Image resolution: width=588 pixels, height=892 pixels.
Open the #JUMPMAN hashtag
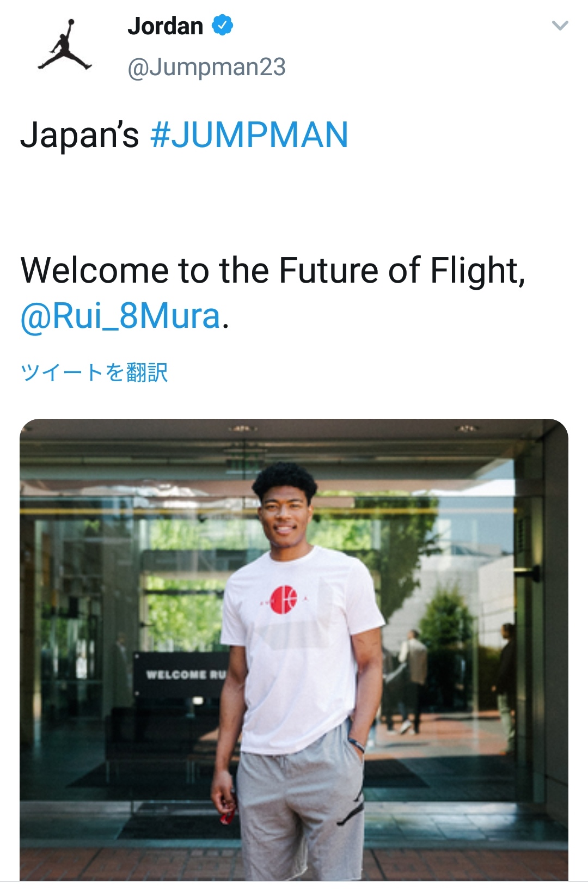[x=249, y=135]
